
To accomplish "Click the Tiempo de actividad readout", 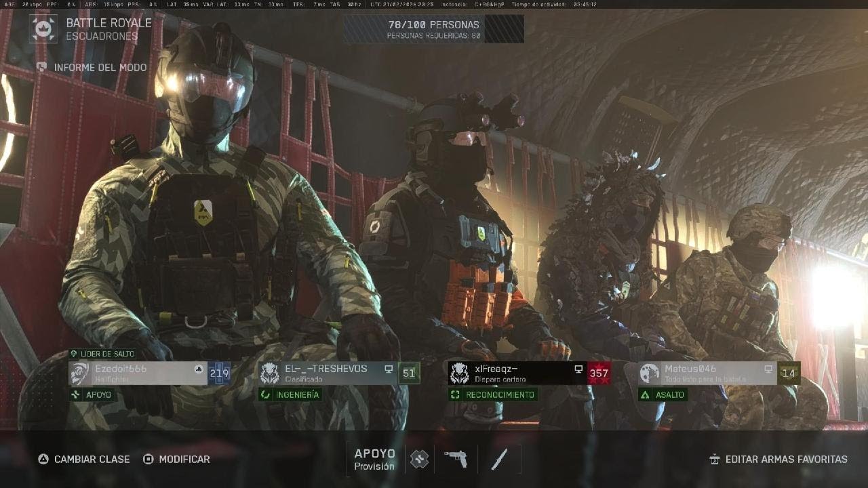I will pyautogui.click(x=555, y=4).
